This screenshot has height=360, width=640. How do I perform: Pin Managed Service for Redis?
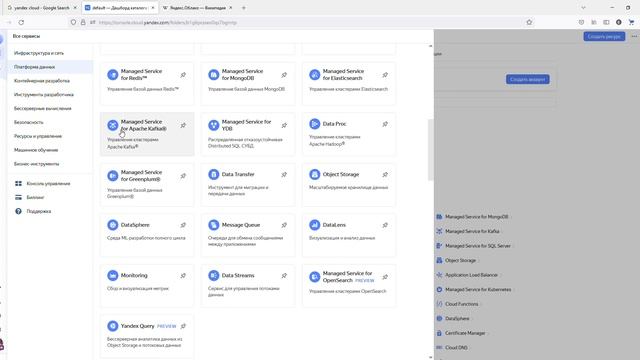[x=183, y=75]
